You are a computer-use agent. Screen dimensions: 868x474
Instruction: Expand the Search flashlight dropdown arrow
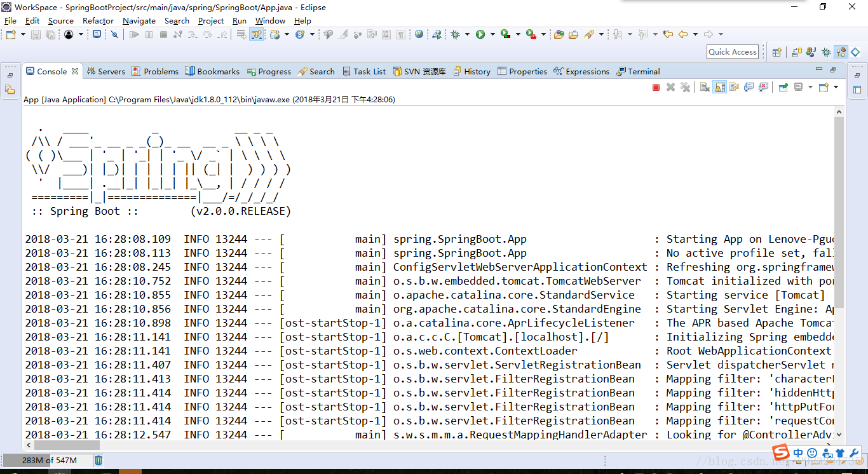[601, 34]
